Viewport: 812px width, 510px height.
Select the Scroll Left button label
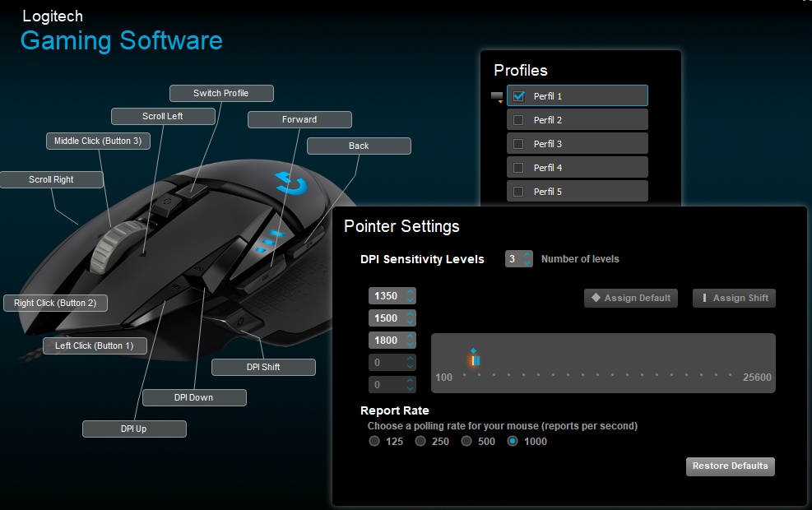(x=163, y=117)
